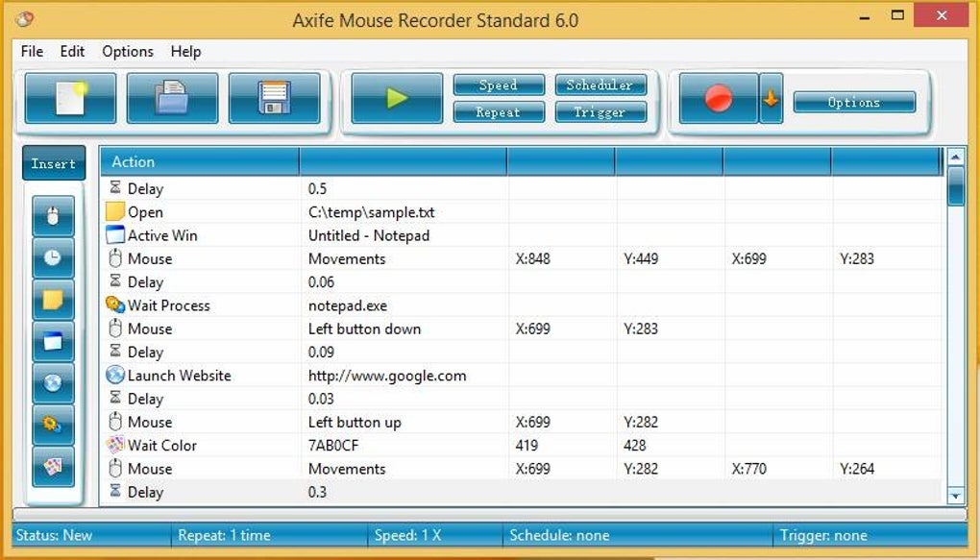Click the Action column header
980x560 pixels.
point(200,162)
